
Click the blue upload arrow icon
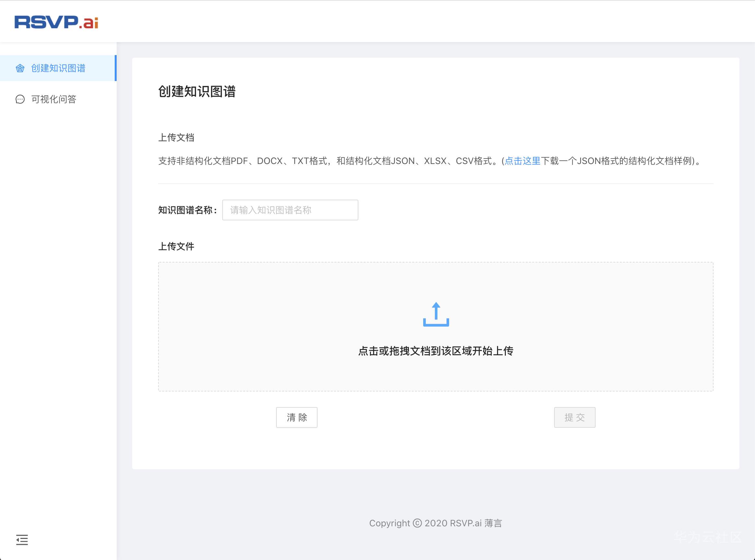pyautogui.click(x=436, y=314)
